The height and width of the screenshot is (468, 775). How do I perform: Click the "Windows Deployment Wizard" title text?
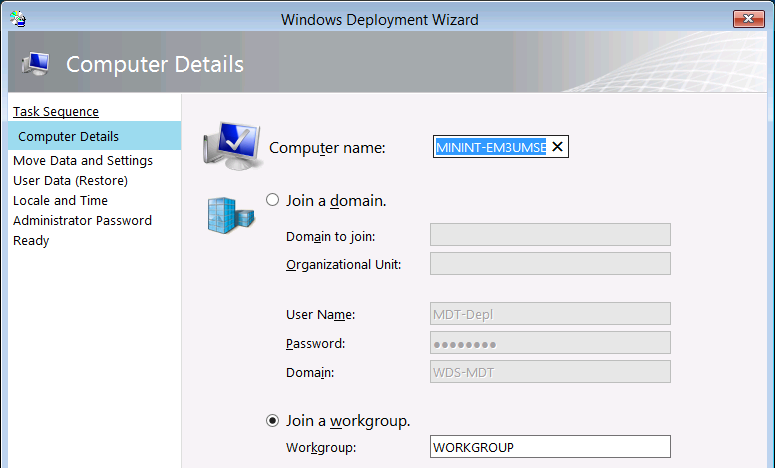(x=380, y=20)
